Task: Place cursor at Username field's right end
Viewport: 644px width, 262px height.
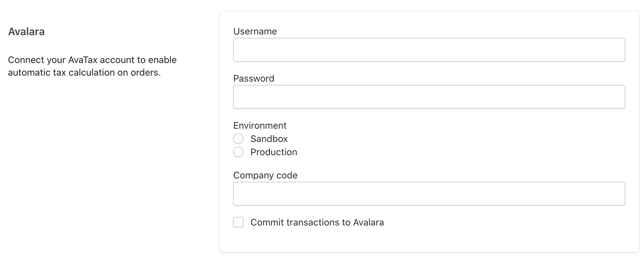Action: 620,50
